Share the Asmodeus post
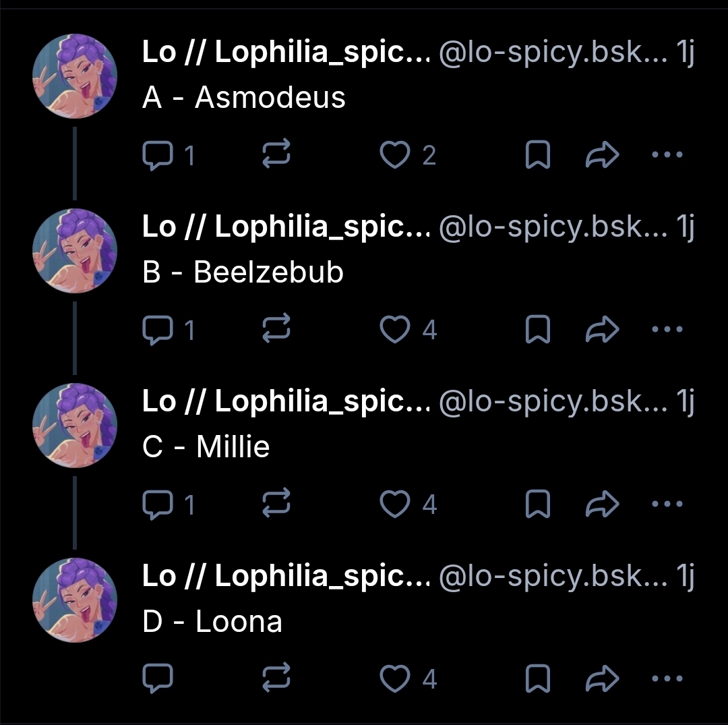 click(x=602, y=156)
